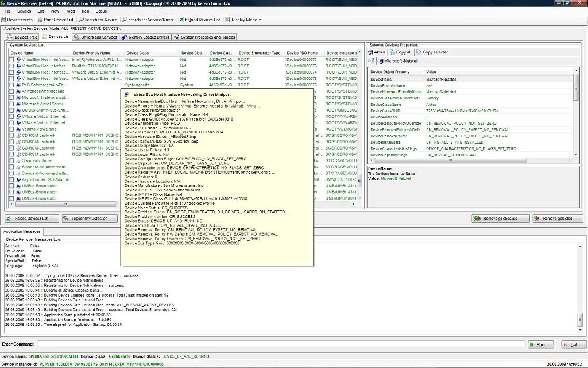The image size is (588, 368).
Task: Open the Display Mode dropdown
Action: [243, 20]
